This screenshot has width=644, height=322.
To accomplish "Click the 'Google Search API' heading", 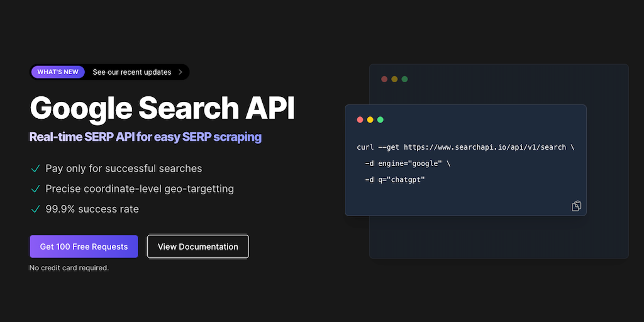I will click(162, 108).
